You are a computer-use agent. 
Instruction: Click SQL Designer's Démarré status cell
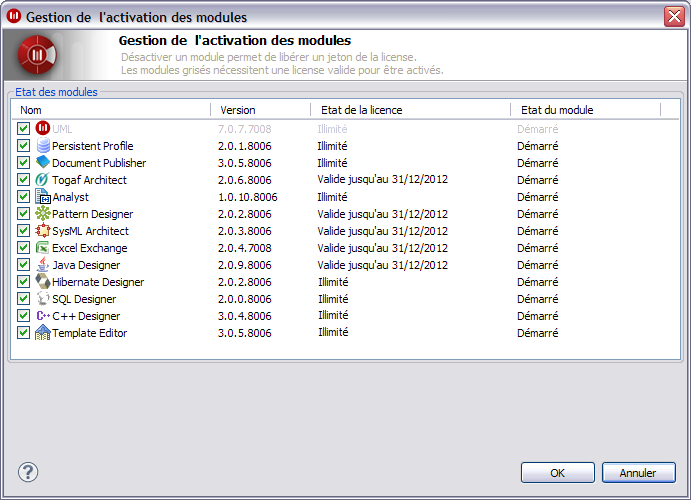click(538, 299)
